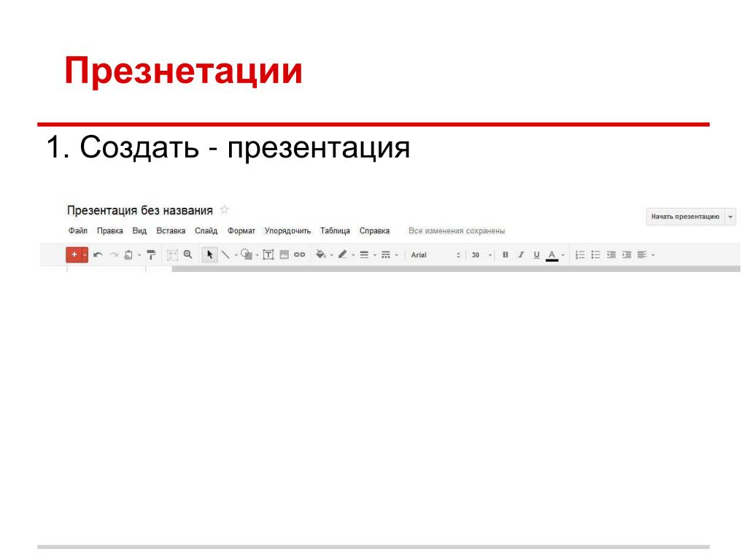Open the new slide layout dropdown arrow
This screenshot has width=747, height=560.
click(85, 254)
